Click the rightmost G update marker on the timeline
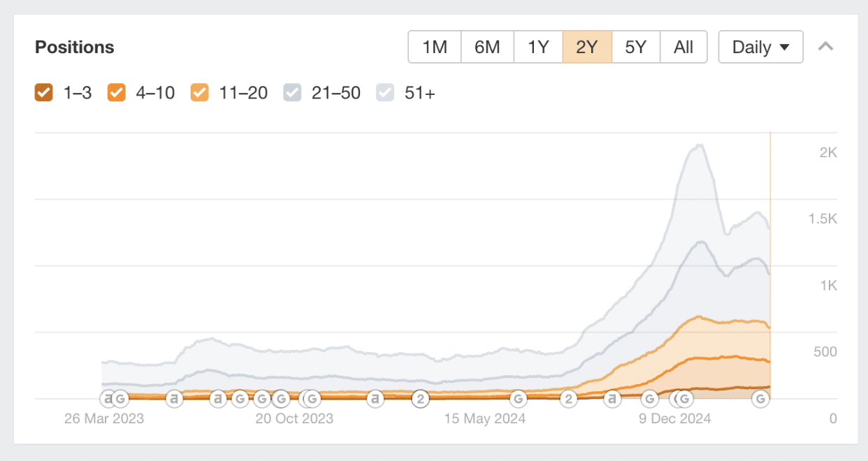 coord(761,399)
